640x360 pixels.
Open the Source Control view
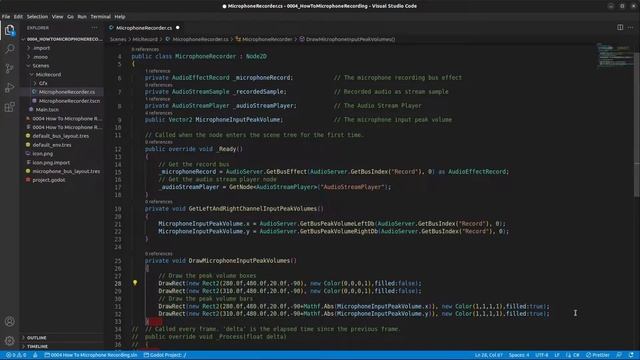tap(9, 68)
